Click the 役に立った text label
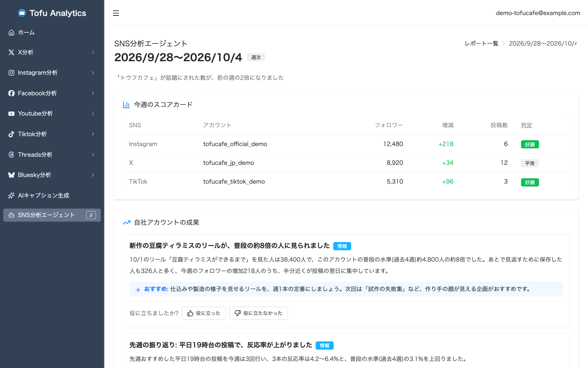The height and width of the screenshot is (368, 588). [208, 313]
